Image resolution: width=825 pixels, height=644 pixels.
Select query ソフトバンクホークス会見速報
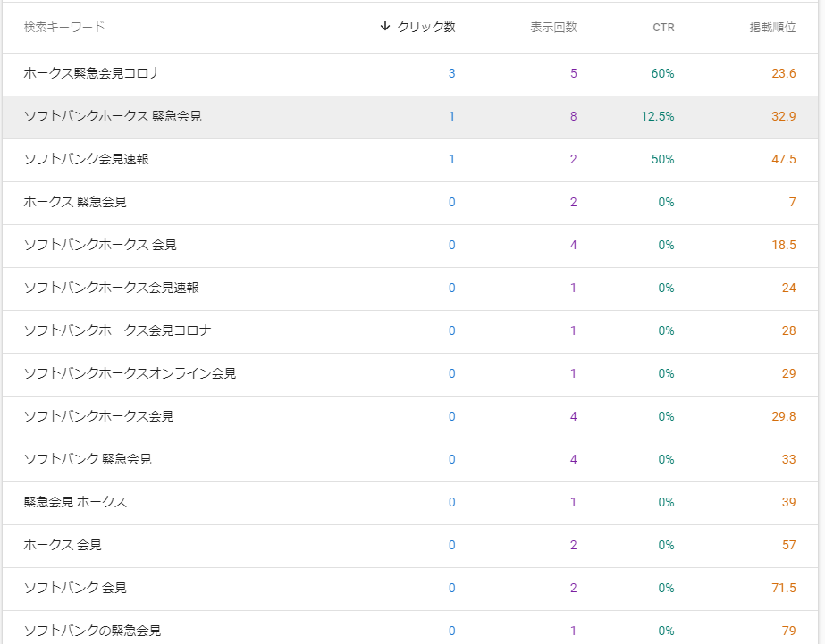112,288
